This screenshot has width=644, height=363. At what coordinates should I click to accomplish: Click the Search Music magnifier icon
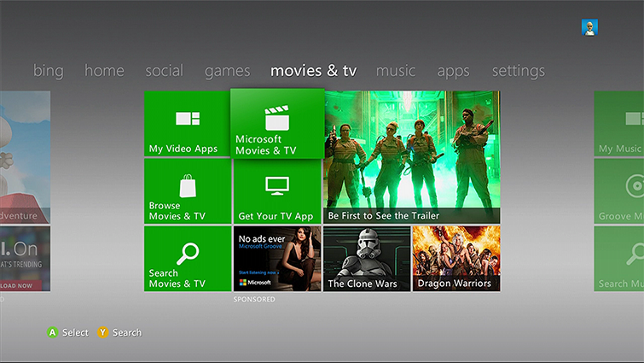(635, 254)
